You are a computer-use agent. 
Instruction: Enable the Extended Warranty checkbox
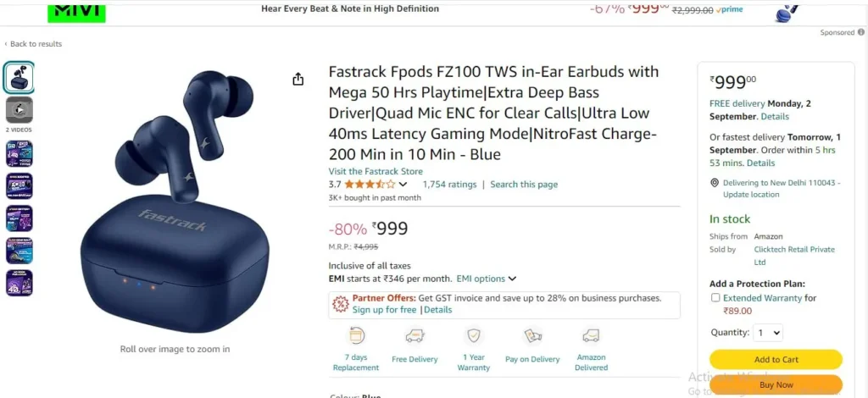[x=715, y=298]
